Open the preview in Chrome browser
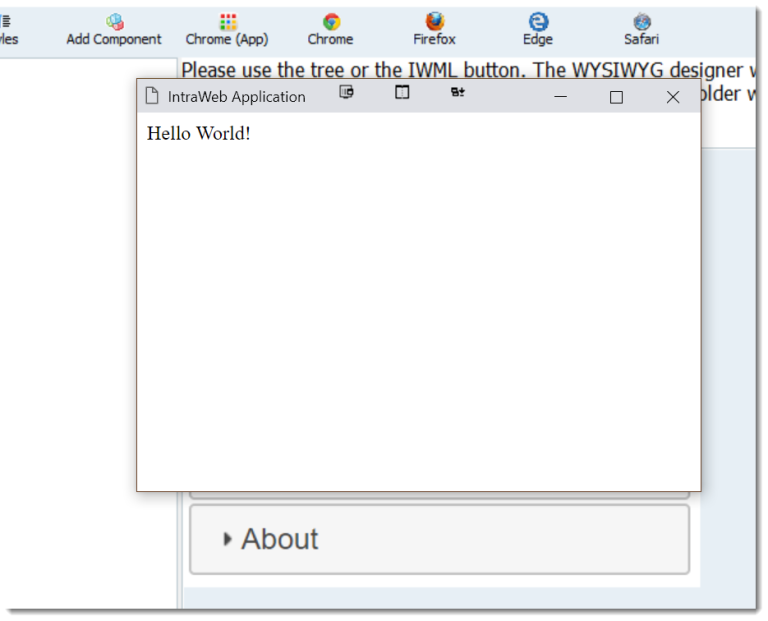The width and height of the screenshot is (768, 621). [x=330, y=29]
